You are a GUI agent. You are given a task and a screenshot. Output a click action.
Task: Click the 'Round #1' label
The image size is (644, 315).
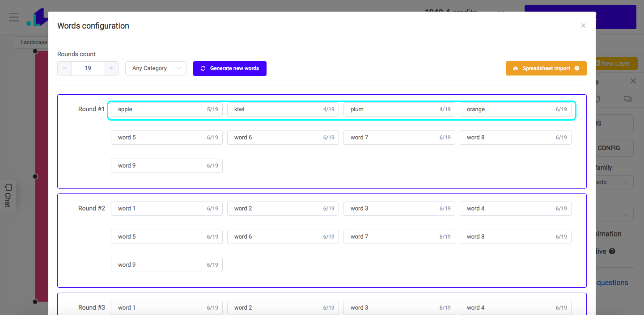click(x=91, y=109)
